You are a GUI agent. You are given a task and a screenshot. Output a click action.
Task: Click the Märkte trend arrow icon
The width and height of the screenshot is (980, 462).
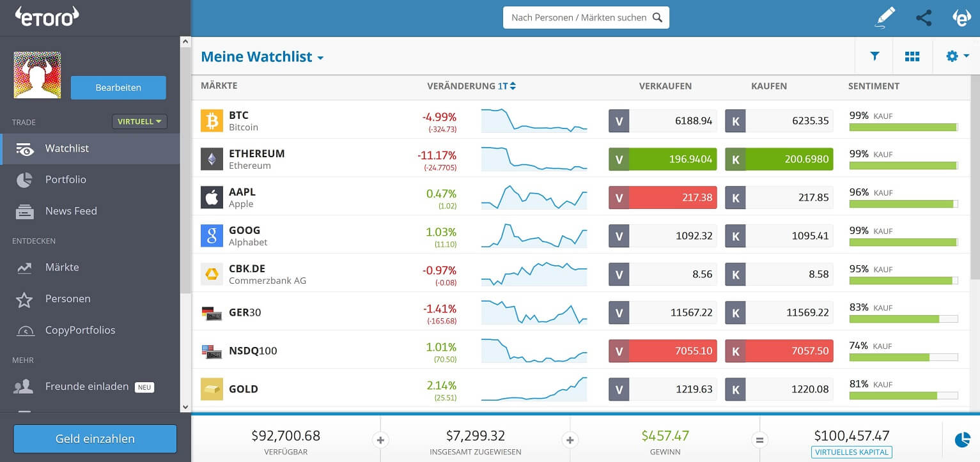pyautogui.click(x=24, y=268)
